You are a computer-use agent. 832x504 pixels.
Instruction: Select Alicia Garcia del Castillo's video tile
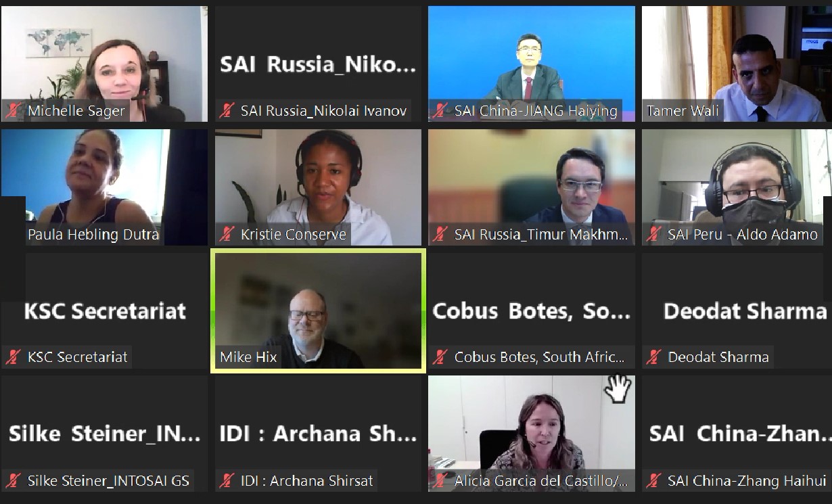point(532,434)
